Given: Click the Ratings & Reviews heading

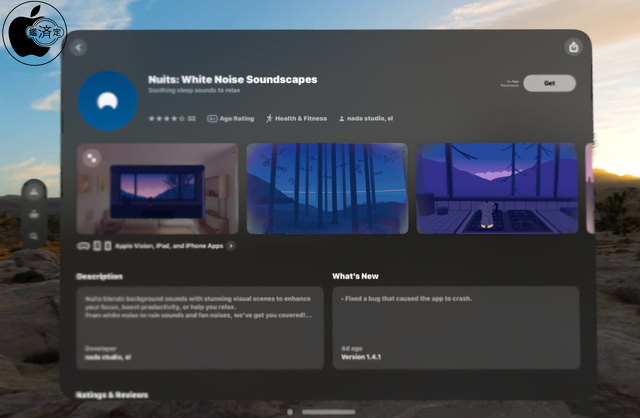Looking at the screenshot, I should pos(112,395).
